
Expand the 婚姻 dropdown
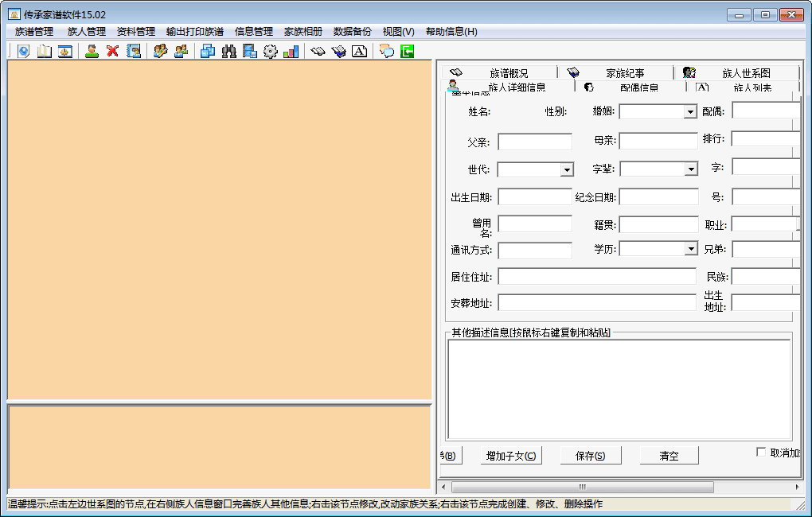pos(690,112)
